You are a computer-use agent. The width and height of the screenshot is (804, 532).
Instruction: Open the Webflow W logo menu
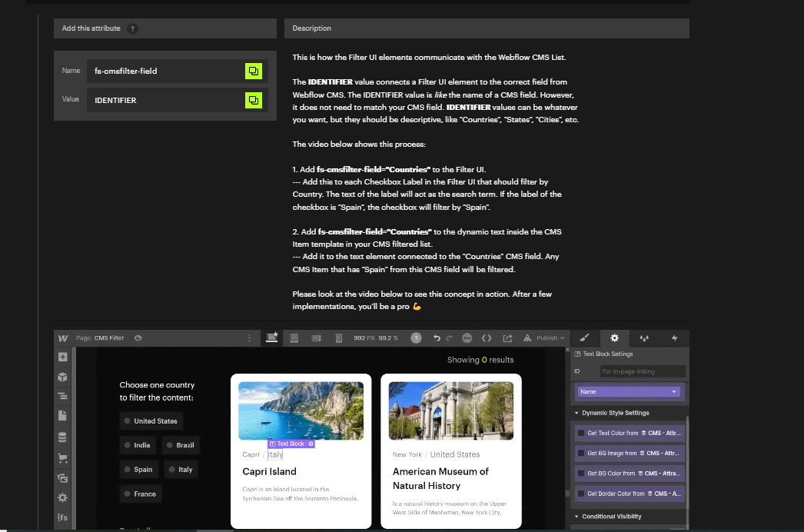tap(63, 338)
